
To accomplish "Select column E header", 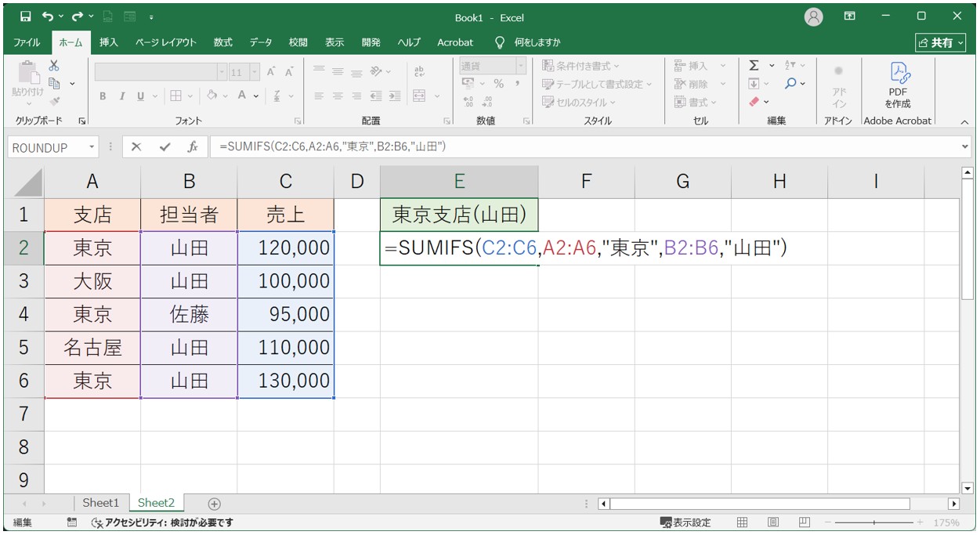I will point(459,182).
